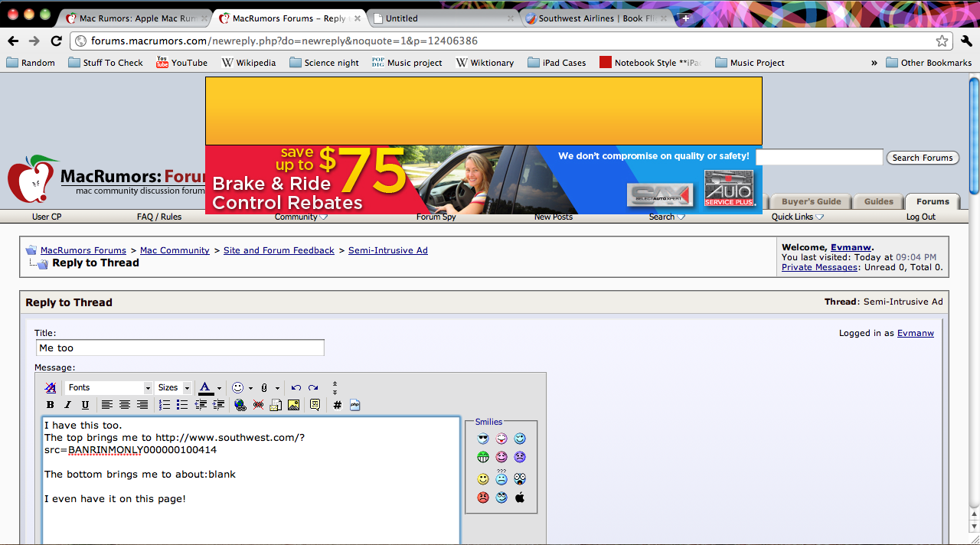The image size is (980, 545).
Task: Align message text left
Action: [x=107, y=405]
